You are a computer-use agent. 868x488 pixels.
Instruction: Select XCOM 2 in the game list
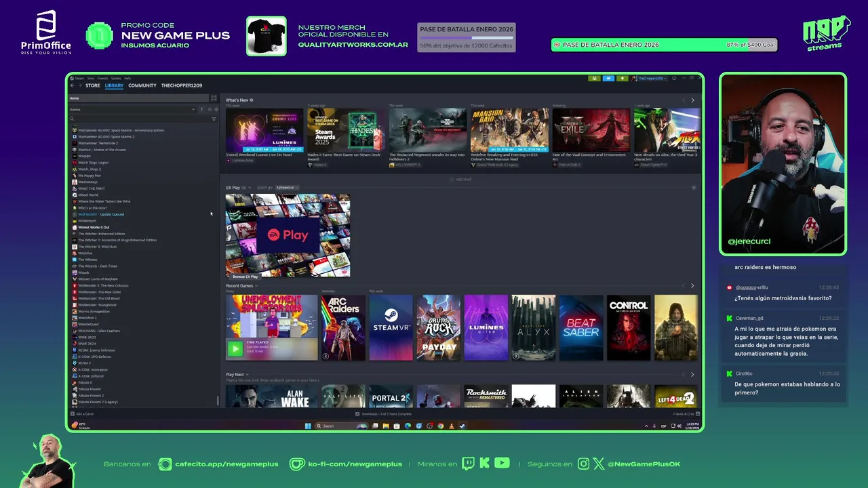pyautogui.click(x=84, y=363)
